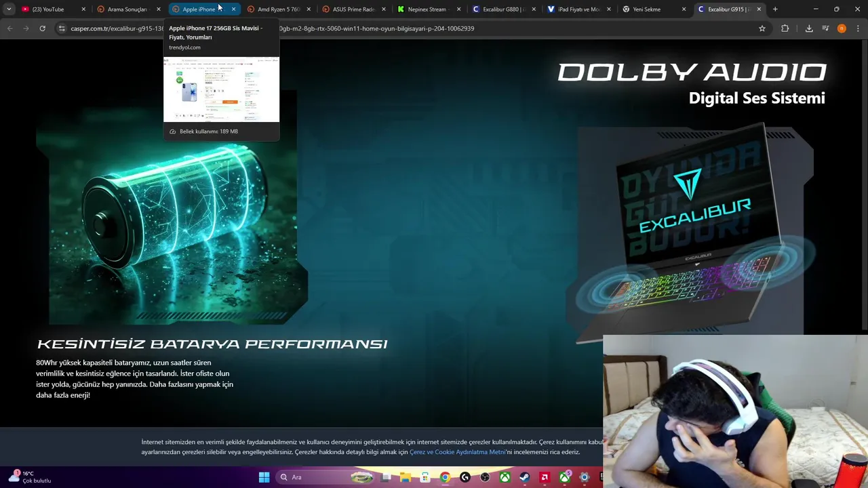
Task: Reload the Casper page
Action: pos(42,28)
